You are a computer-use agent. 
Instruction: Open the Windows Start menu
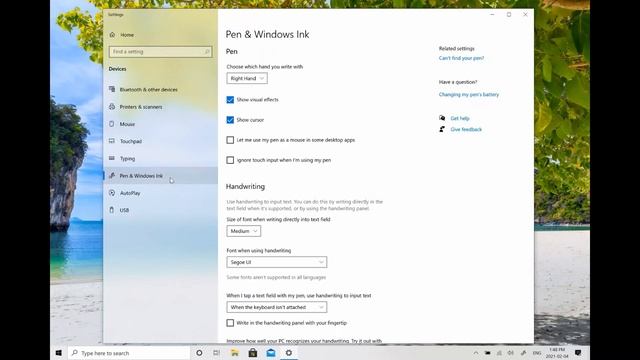(59, 353)
